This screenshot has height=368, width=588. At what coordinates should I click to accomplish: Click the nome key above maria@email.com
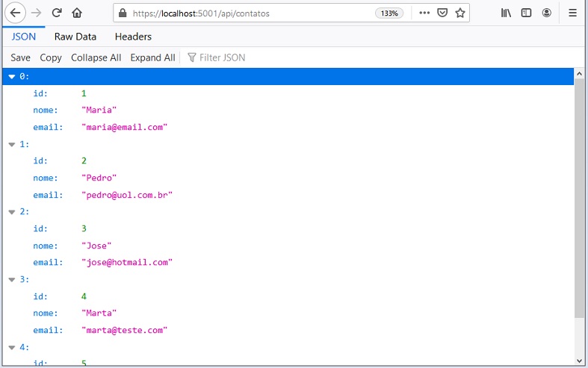[46, 110]
